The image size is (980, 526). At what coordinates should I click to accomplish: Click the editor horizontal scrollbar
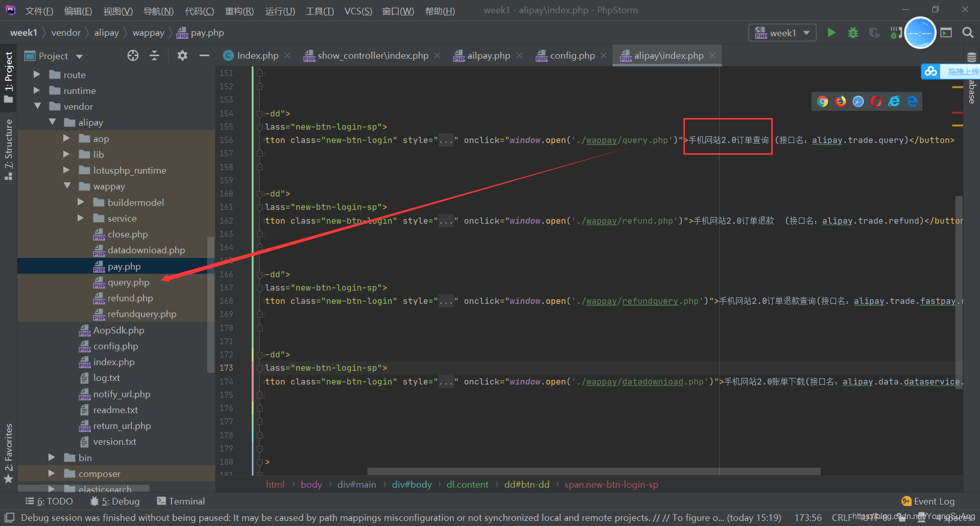tap(594, 471)
